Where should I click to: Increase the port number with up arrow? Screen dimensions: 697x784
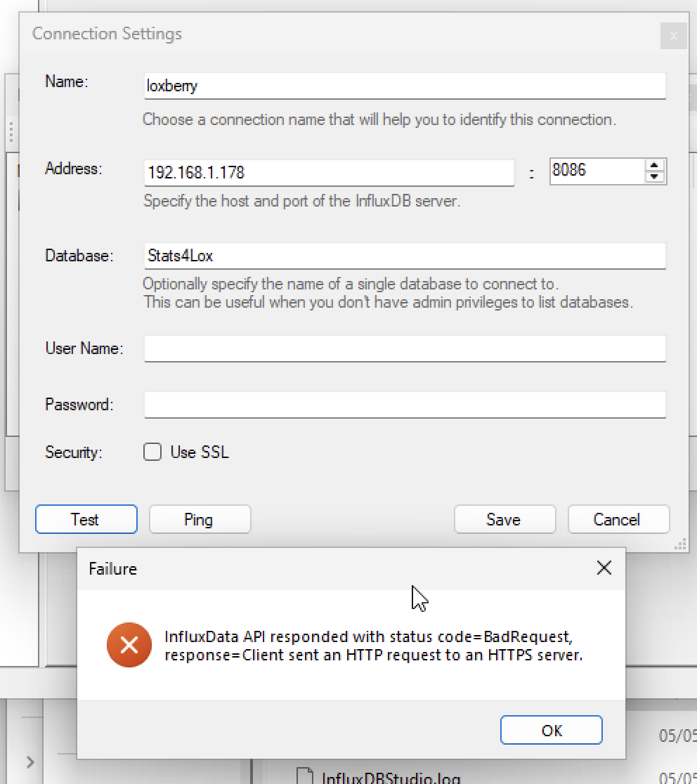click(x=654, y=166)
